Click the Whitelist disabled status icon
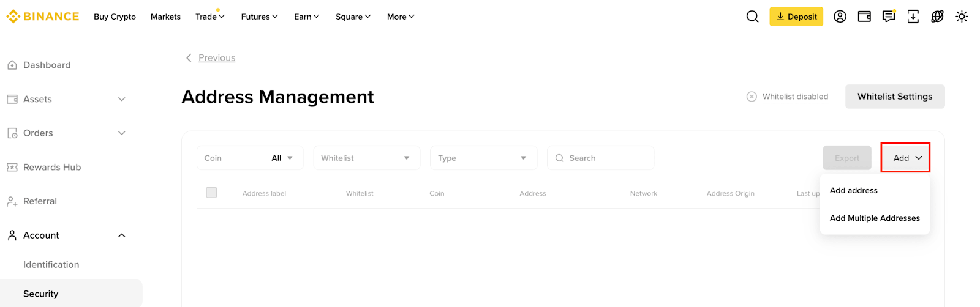 [x=752, y=97]
